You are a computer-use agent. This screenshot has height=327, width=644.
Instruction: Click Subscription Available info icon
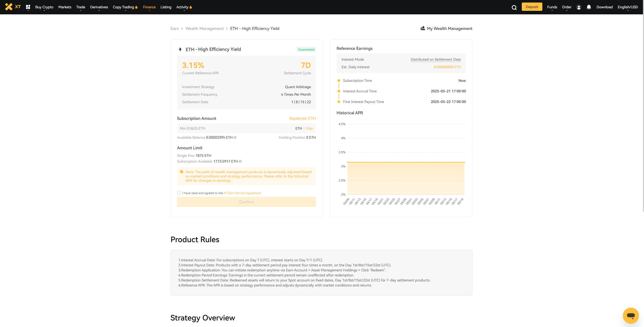pyautogui.click(x=240, y=161)
